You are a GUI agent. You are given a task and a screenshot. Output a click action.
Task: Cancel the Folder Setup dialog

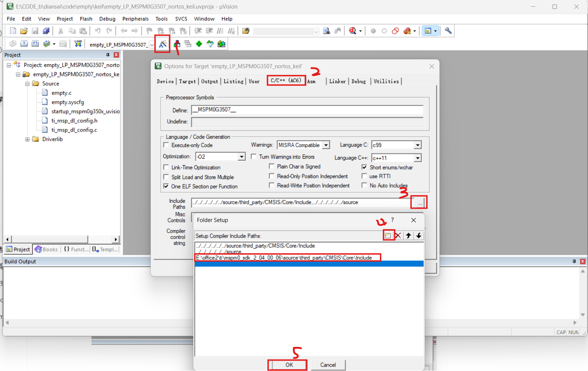[x=328, y=365]
